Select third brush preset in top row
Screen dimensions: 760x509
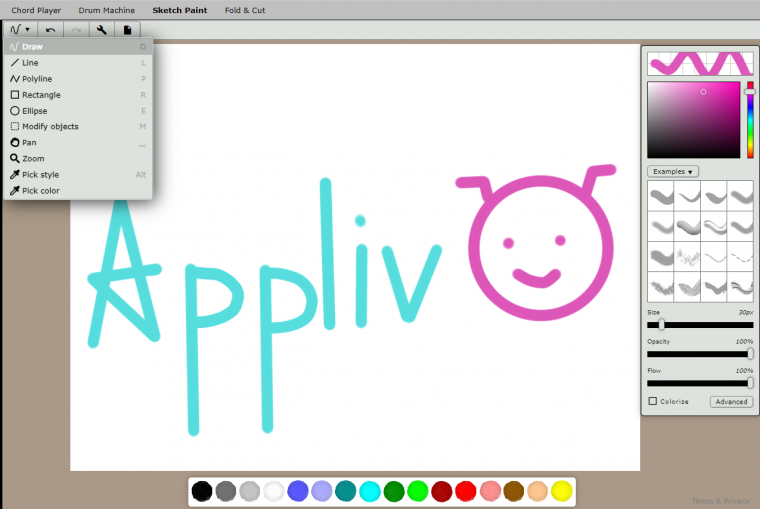tap(714, 196)
